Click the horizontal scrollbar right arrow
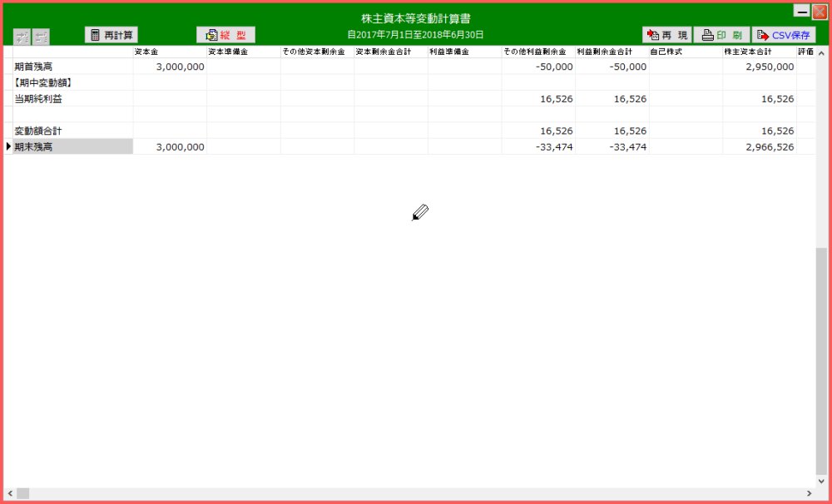This screenshot has height=504, width=832. 810,493
